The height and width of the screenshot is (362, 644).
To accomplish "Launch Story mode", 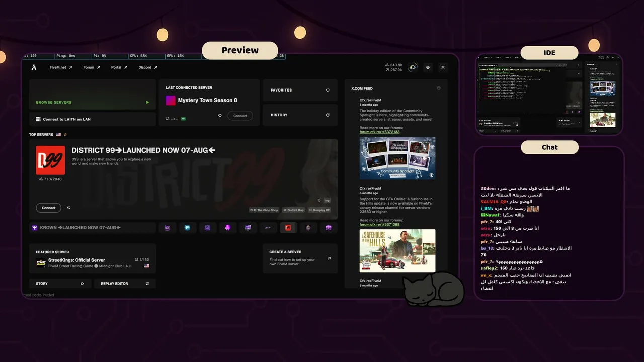I will (60, 284).
